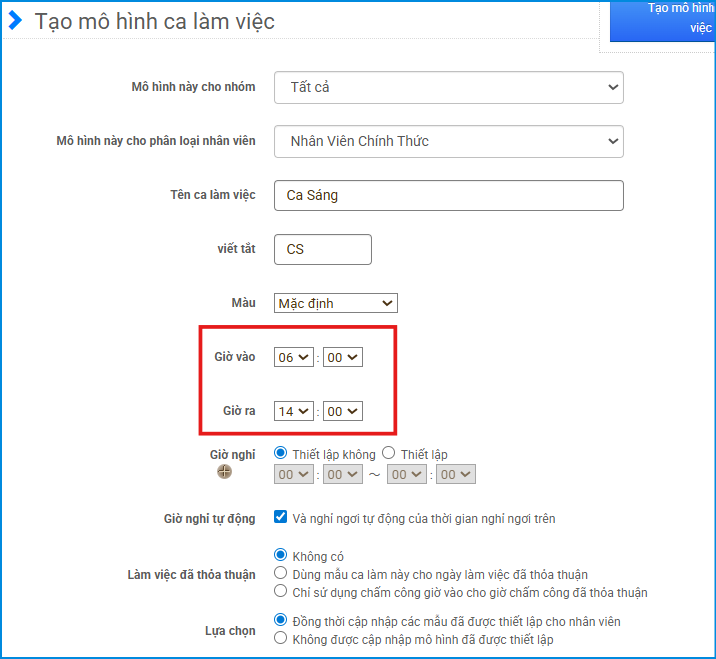Open the Giờ ra minute dropdown

[342, 411]
